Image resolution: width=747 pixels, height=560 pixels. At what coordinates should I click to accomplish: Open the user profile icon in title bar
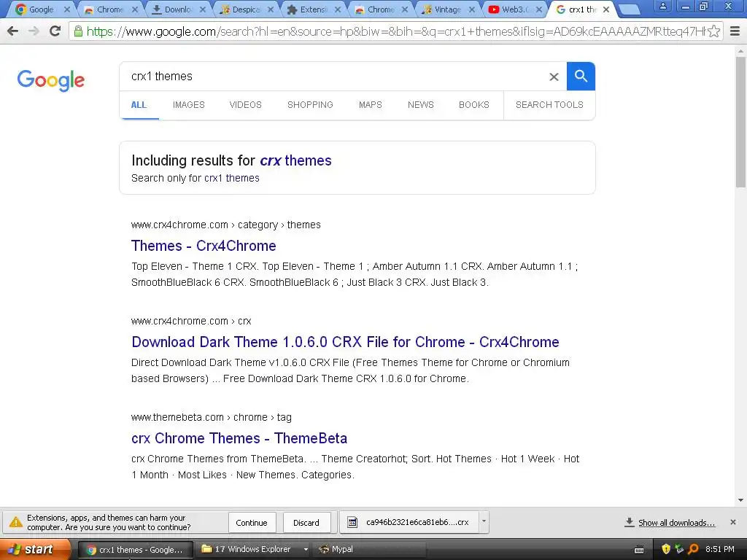click(662, 7)
